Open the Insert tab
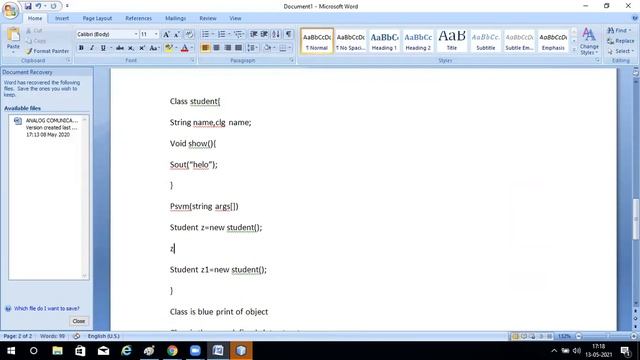 62,18
